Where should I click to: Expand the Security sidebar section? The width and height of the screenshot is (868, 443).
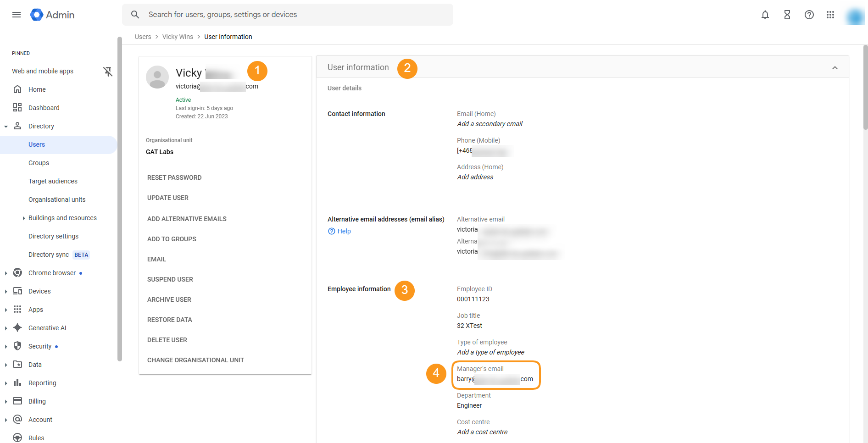(x=6, y=346)
